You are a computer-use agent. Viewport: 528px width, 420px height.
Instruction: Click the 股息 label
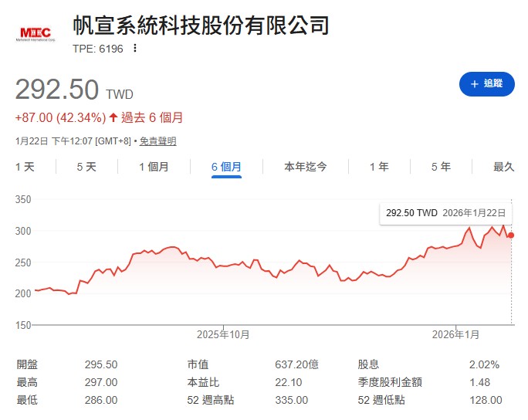click(x=368, y=364)
